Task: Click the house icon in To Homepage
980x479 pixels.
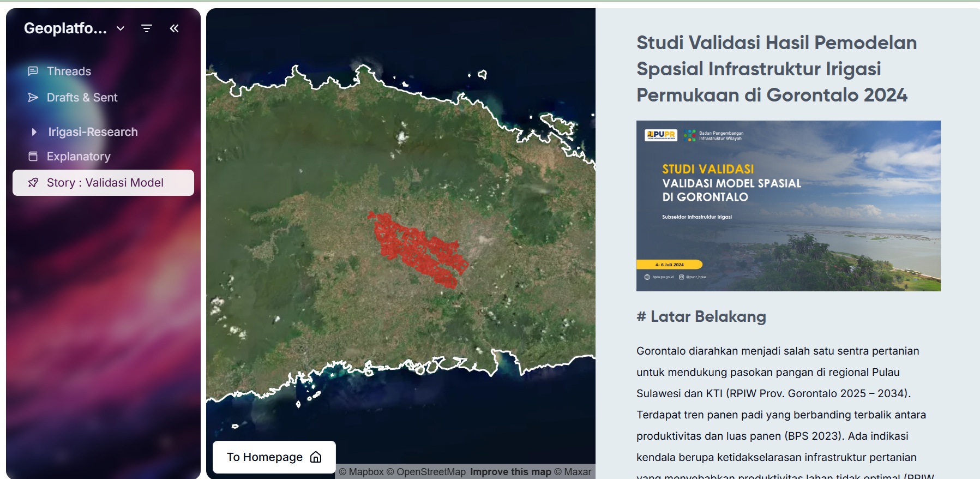Action: pyautogui.click(x=316, y=457)
